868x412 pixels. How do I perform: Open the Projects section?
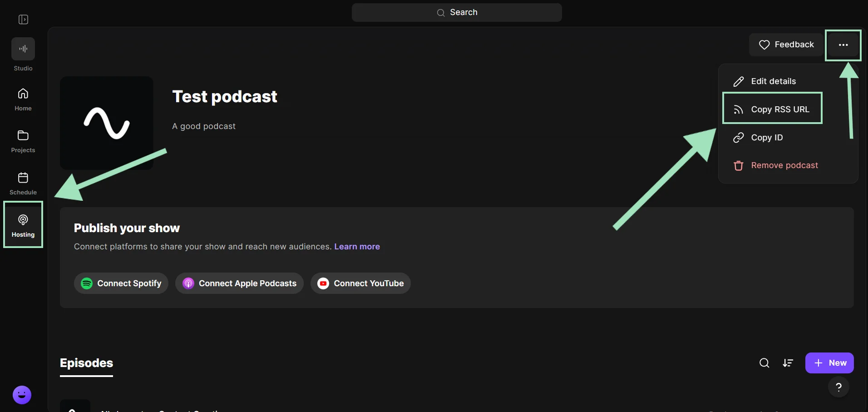(23, 141)
